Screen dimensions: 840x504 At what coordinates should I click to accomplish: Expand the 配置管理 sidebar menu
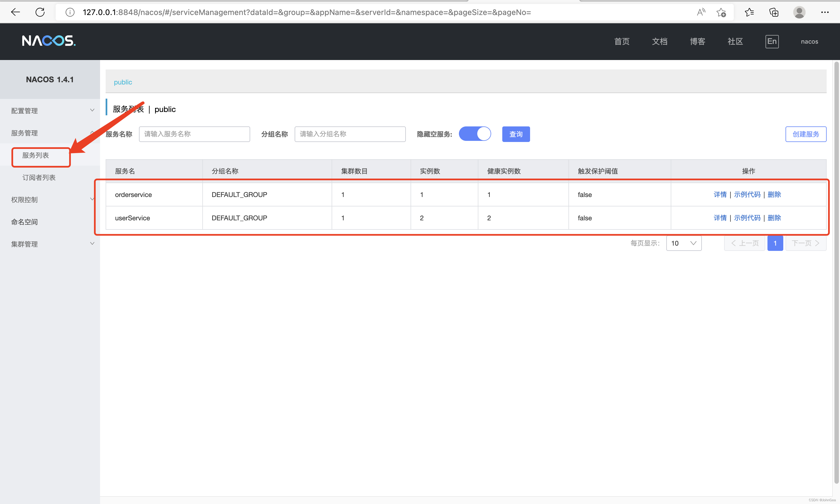[50, 110]
